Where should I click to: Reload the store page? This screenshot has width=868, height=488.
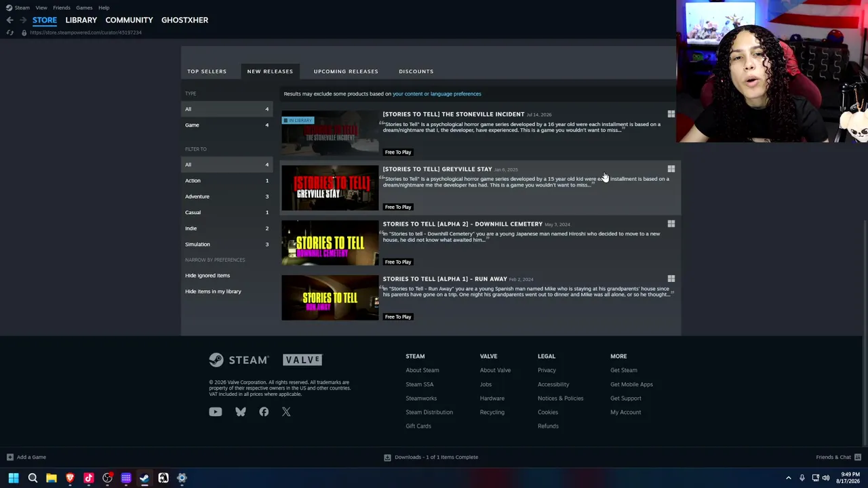tap(9, 33)
